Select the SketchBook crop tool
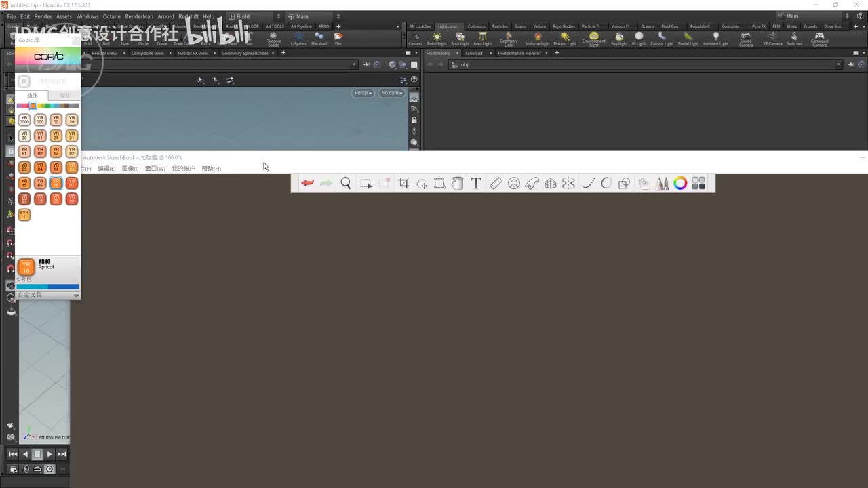Image resolution: width=868 pixels, height=488 pixels. pyautogui.click(x=403, y=183)
